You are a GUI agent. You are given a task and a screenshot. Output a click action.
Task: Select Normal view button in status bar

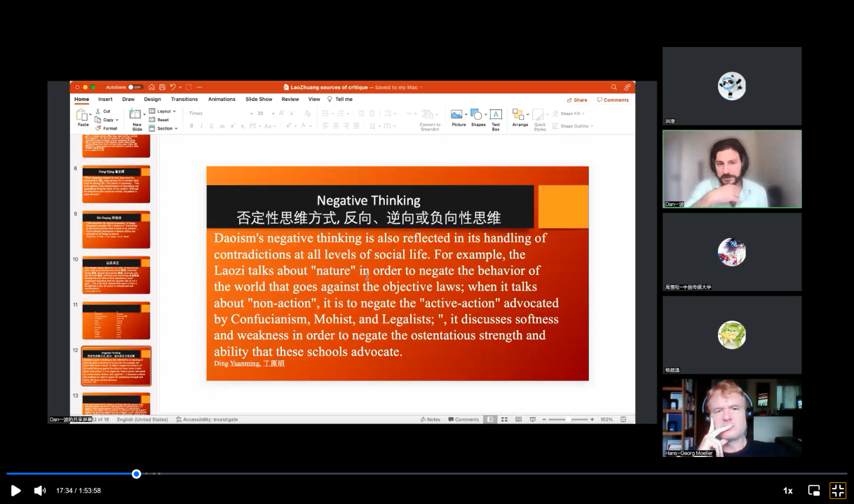pyautogui.click(x=491, y=419)
